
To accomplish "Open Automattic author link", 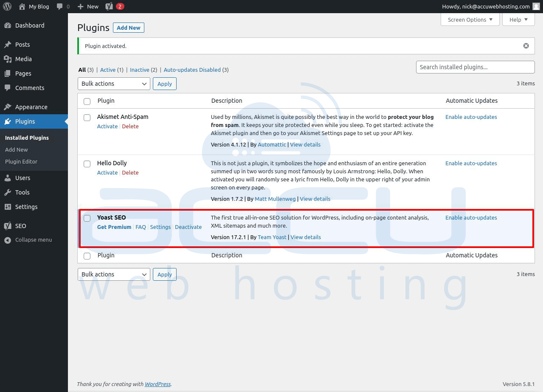I will [x=272, y=144].
